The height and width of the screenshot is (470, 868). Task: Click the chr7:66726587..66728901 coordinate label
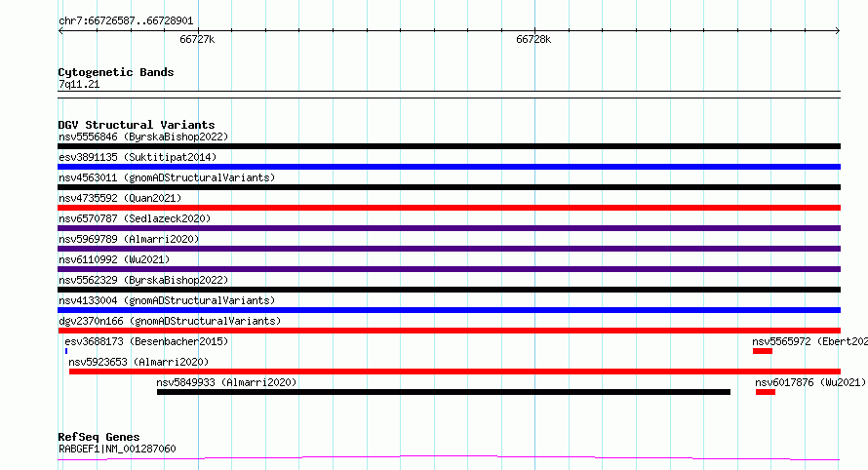tap(126, 21)
